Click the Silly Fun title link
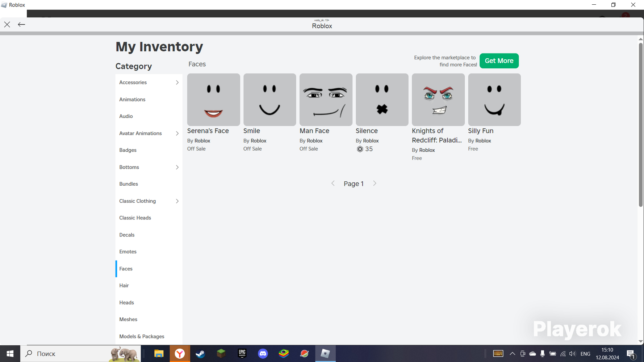644x362 pixels. point(481,131)
